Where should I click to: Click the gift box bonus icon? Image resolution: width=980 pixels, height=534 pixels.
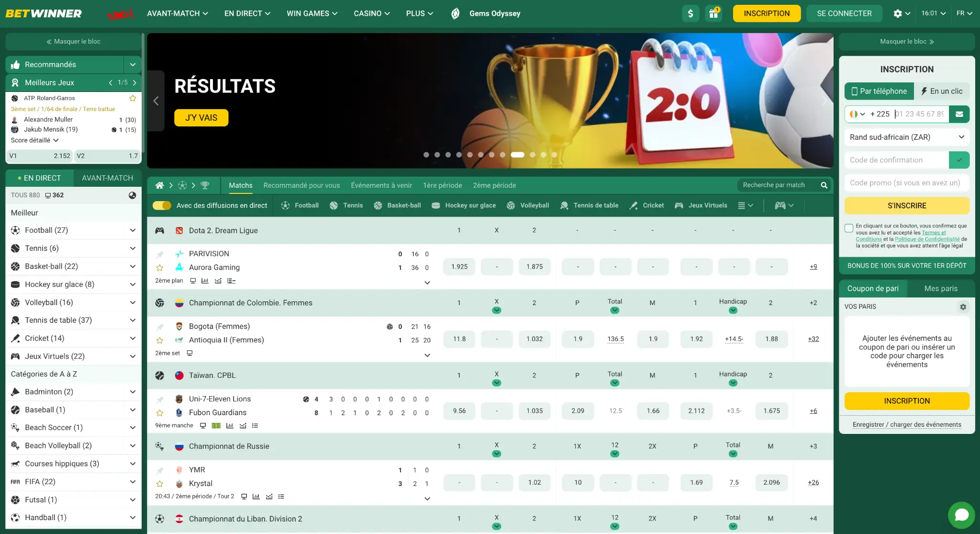tap(713, 13)
